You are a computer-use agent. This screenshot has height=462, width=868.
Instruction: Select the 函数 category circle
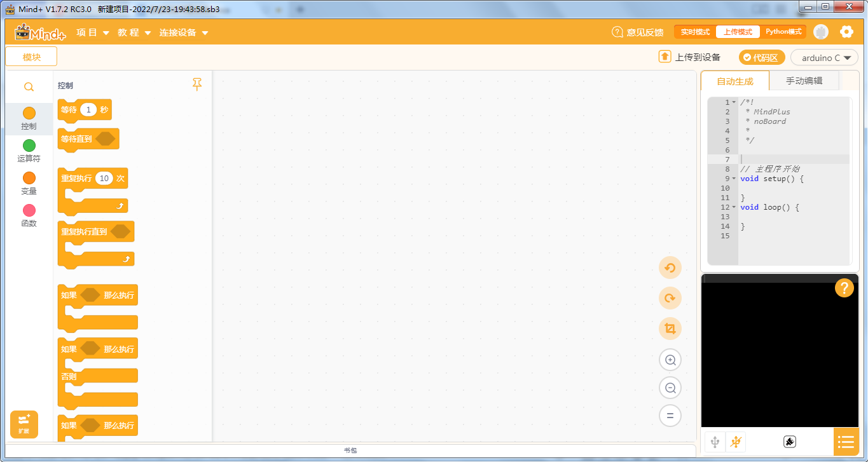[29, 210]
